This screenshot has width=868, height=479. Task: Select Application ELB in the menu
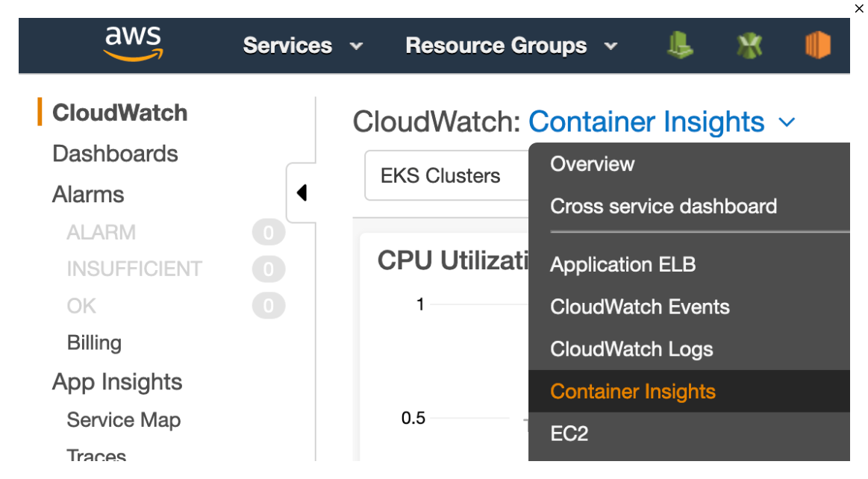click(622, 264)
